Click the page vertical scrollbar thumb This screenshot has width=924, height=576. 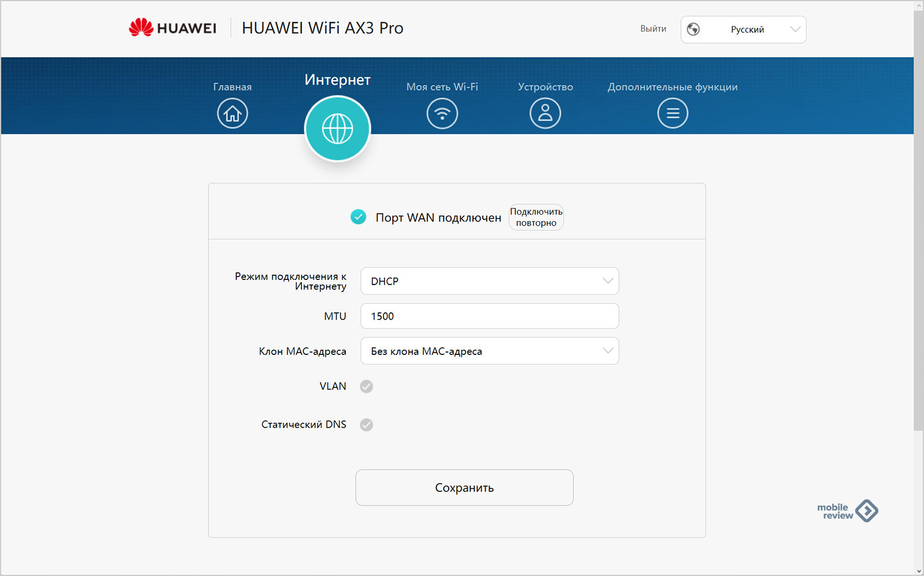pyautogui.click(x=918, y=220)
